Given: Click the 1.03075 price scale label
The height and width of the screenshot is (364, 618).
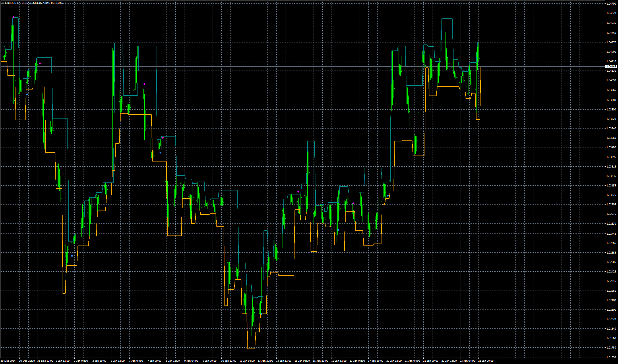Looking at the screenshot, I should coord(611,195).
